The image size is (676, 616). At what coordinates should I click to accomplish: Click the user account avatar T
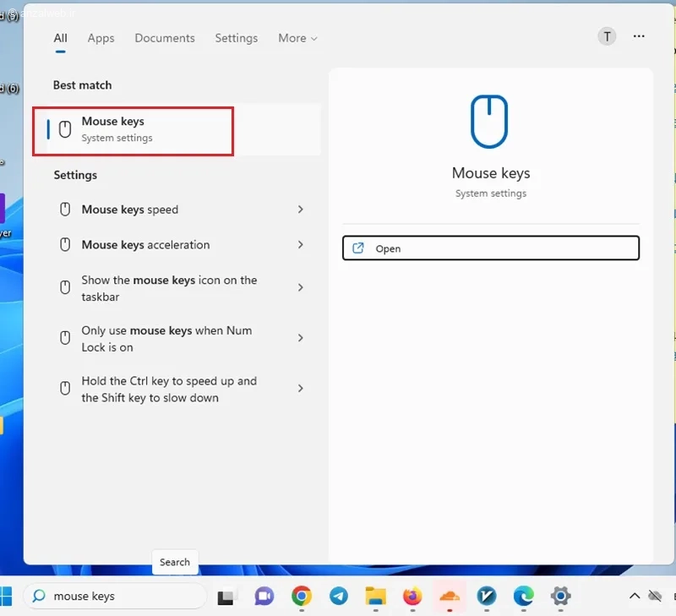pyautogui.click(x=606, y=36)
